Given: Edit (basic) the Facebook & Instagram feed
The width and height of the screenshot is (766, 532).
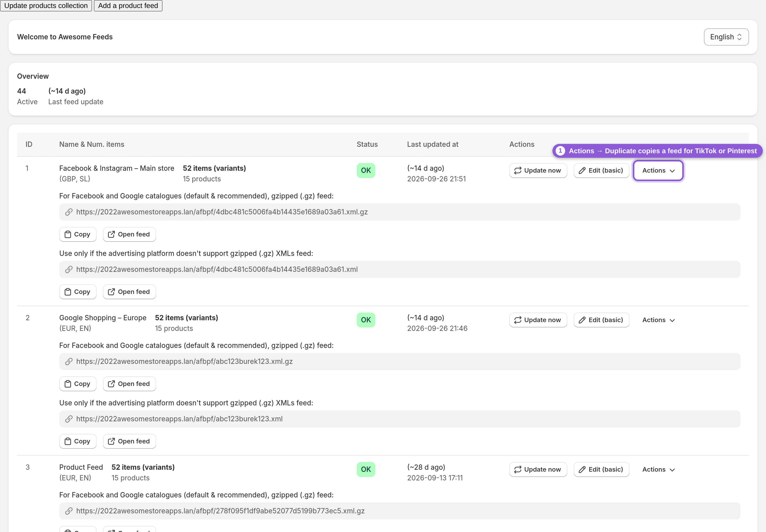Looking at the screenshot, I should click(x=601, y=170).
